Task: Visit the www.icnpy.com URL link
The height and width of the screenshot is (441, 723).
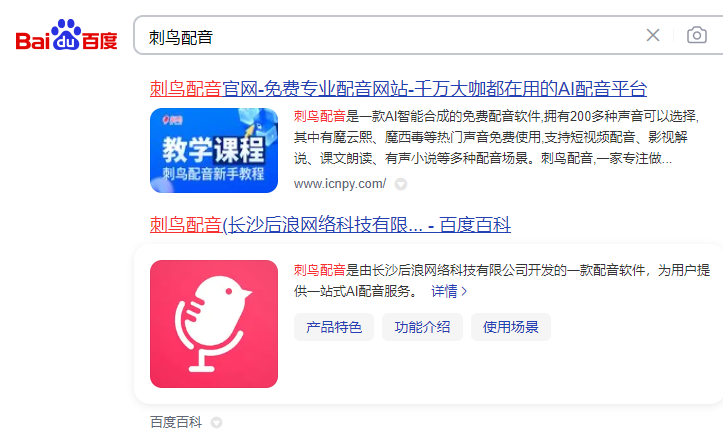Action: (x=340, y=184)
